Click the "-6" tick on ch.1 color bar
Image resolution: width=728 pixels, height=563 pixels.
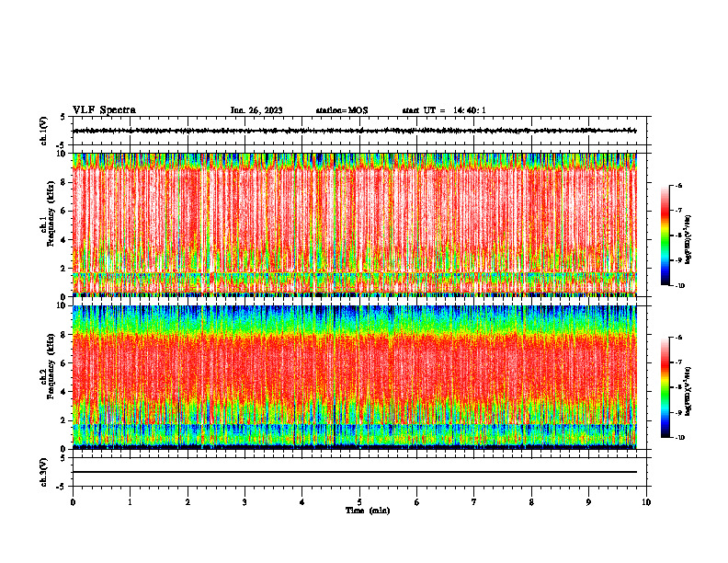[678, 186]
